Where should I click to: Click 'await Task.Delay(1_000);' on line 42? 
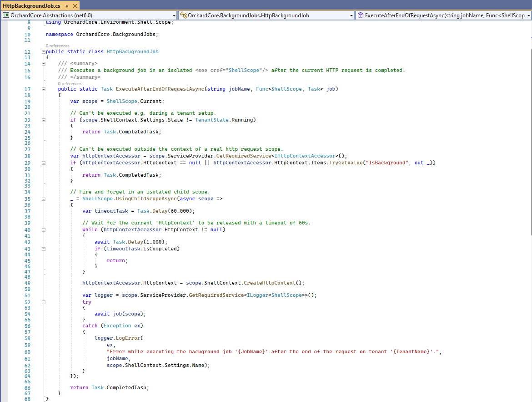(131, 242)
